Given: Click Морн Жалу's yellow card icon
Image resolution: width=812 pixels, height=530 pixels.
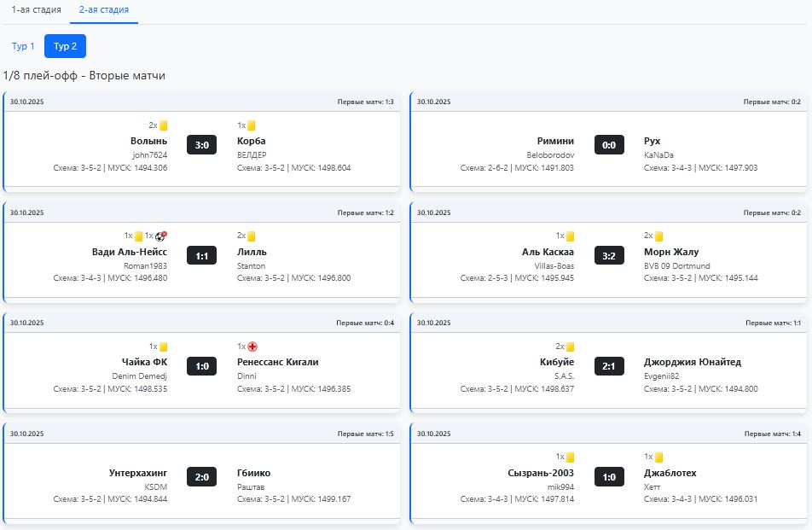Looking at the screenshot, I should click(658, 236).
